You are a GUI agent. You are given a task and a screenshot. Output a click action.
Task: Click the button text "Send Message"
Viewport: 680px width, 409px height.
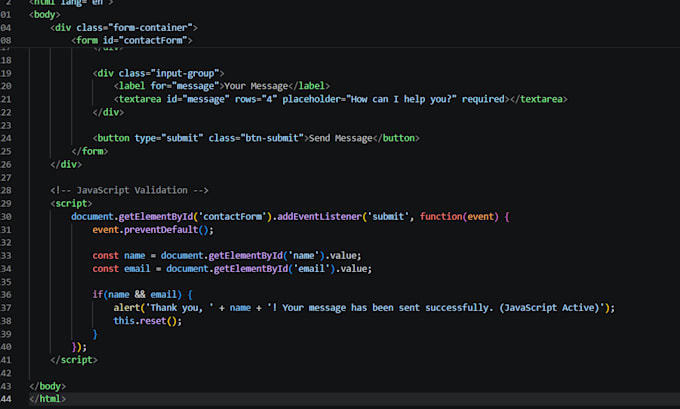[340, 138]
